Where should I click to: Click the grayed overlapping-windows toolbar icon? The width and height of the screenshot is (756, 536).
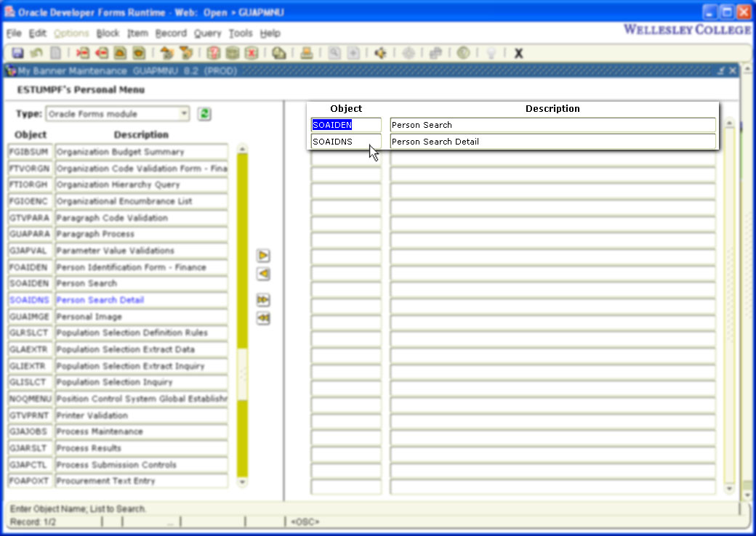click(436, 53)
